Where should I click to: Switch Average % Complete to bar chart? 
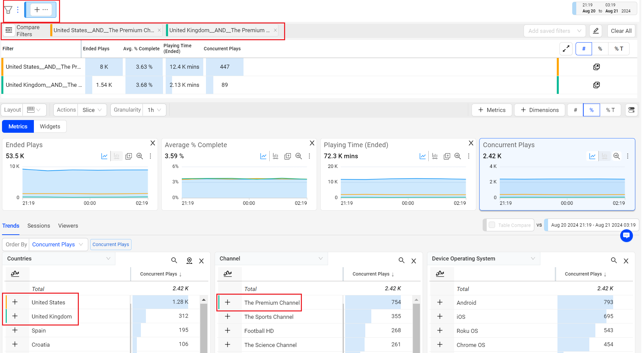[275, 156]
